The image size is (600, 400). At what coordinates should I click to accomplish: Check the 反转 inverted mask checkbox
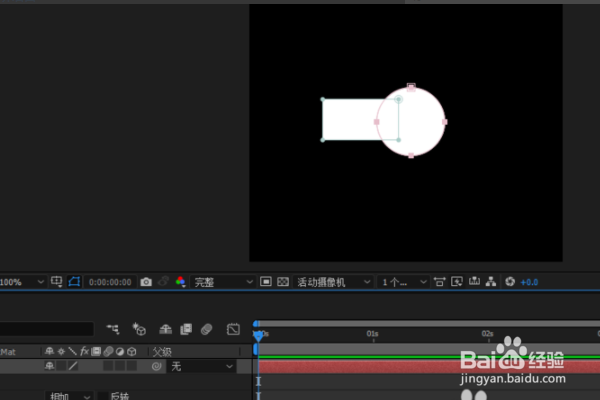(x=103, y=396)
